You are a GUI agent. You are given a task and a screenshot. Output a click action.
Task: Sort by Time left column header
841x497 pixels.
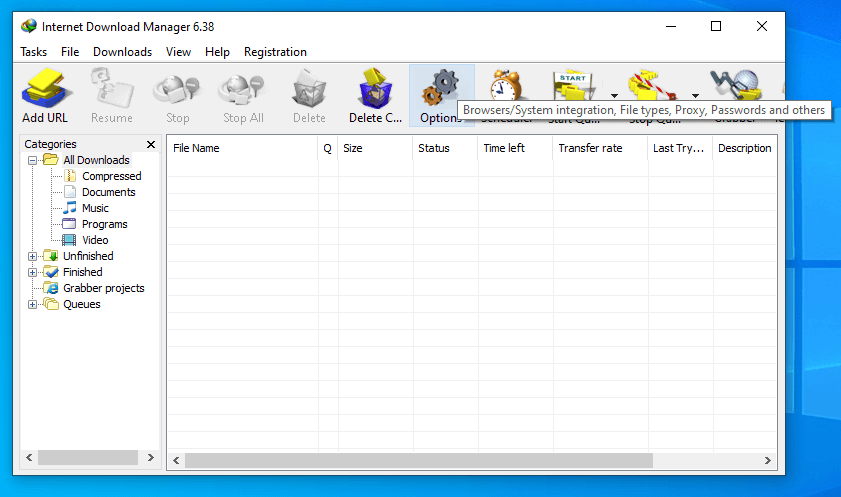coord(515,148)
